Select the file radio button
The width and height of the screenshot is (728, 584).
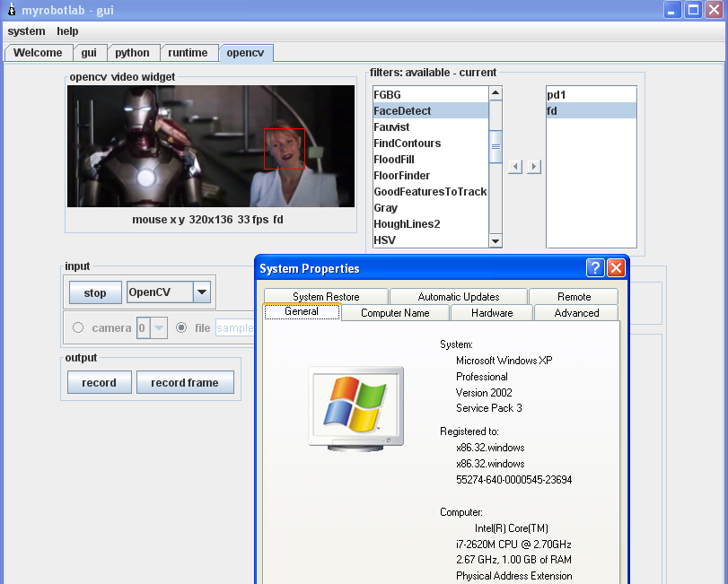tap(181, 328)
